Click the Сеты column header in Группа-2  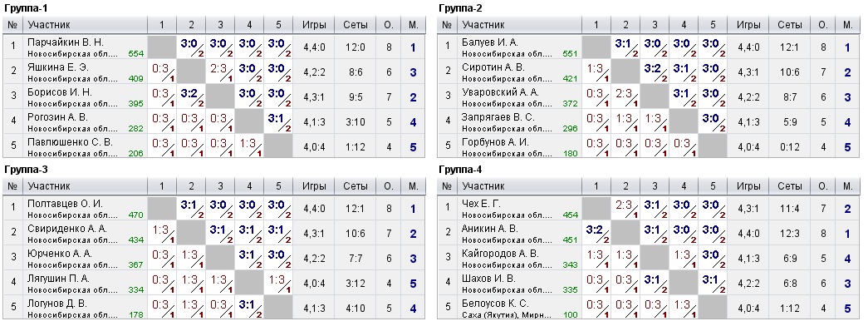789,25
